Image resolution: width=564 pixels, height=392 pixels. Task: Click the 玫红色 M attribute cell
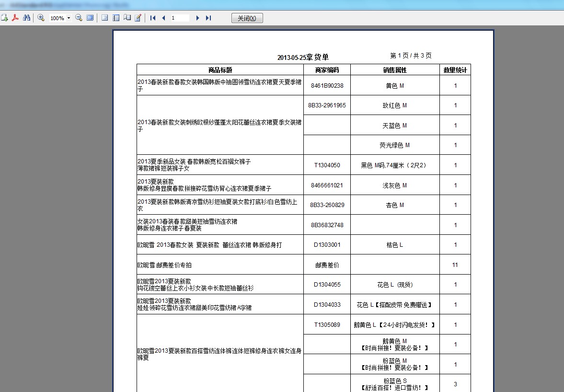pos(395,105)
